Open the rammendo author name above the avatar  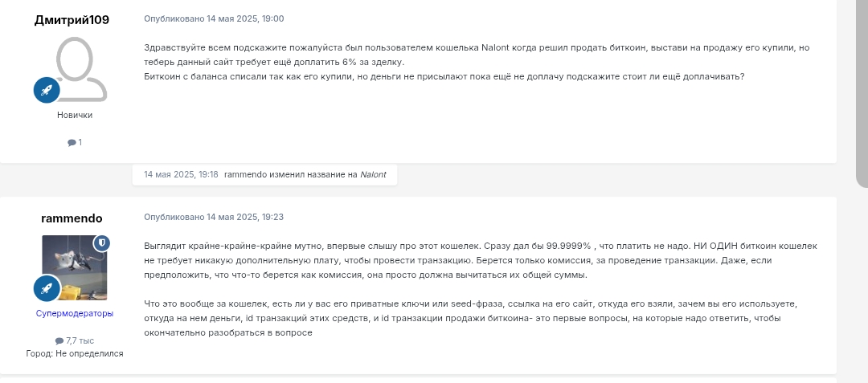(x=72, y=218)
